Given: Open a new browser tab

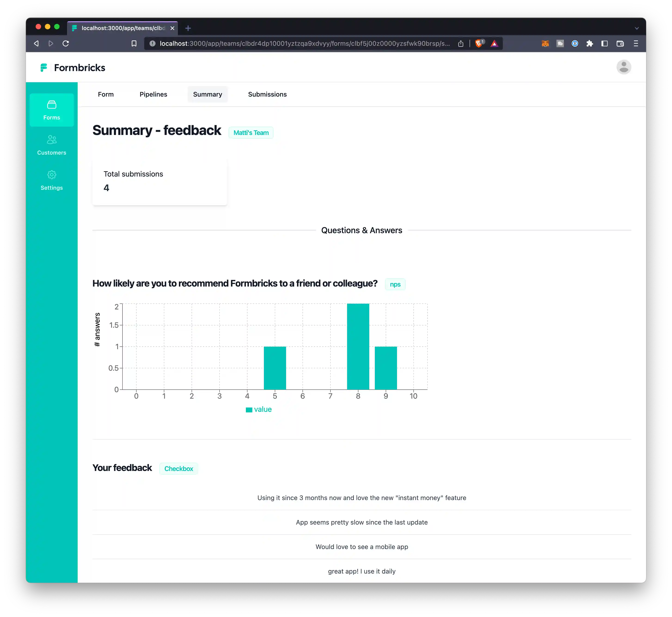Looking at the screenshot, I should point(188,28).
